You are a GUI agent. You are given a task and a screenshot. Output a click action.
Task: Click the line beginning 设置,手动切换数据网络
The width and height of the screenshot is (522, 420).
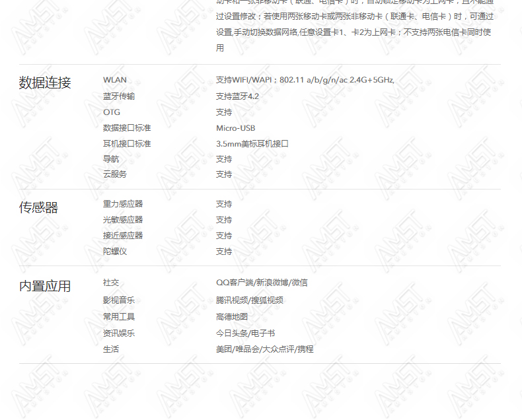354,32
